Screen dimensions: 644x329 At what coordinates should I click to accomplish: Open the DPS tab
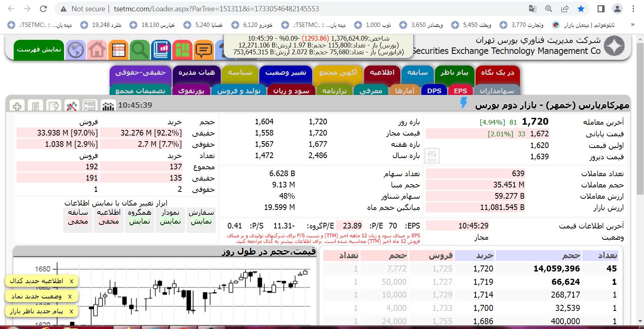tap(434, 90)
